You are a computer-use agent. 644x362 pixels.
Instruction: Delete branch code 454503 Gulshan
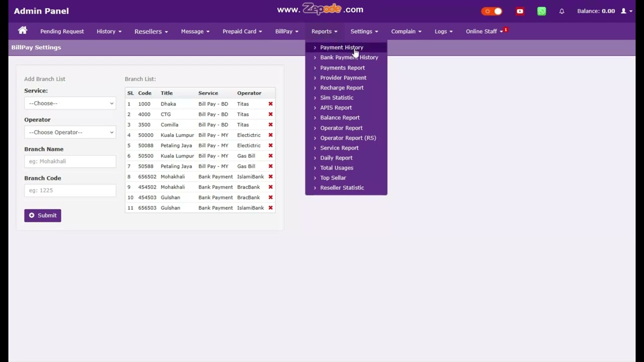click(270, 198)
